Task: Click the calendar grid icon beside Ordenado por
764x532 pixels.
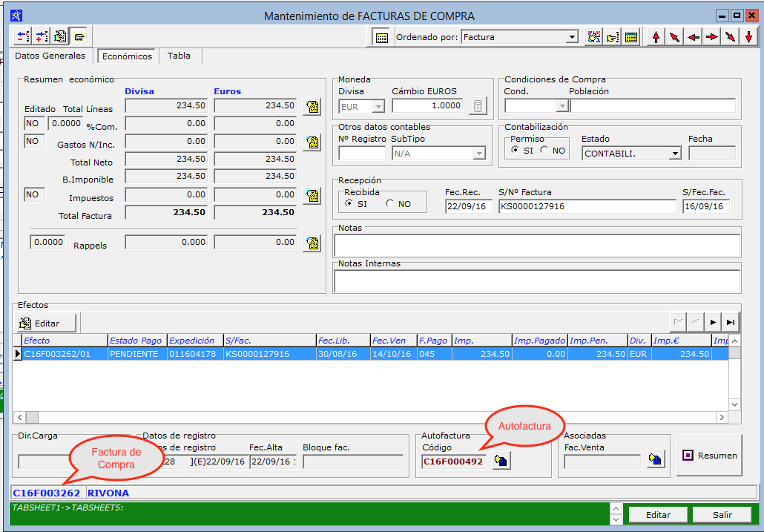Action: pyautogui.click(x=381, y=37)
